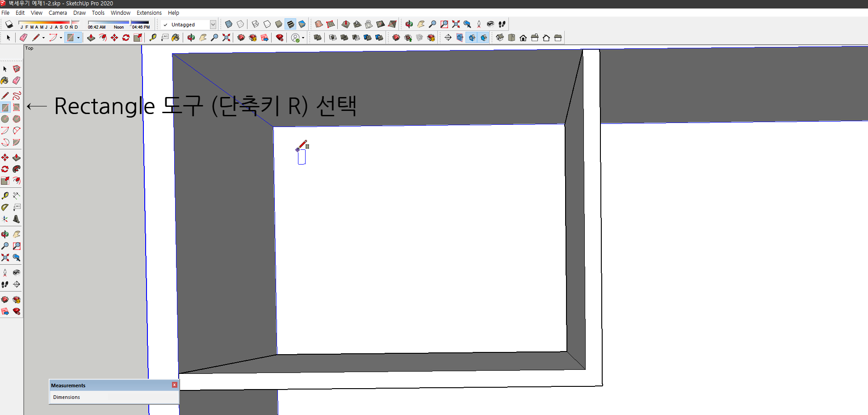Choose the Paint Bucket tool
The height and width of the screenshot is (415, 868).
pyautogui.click(x=5, y=80)
